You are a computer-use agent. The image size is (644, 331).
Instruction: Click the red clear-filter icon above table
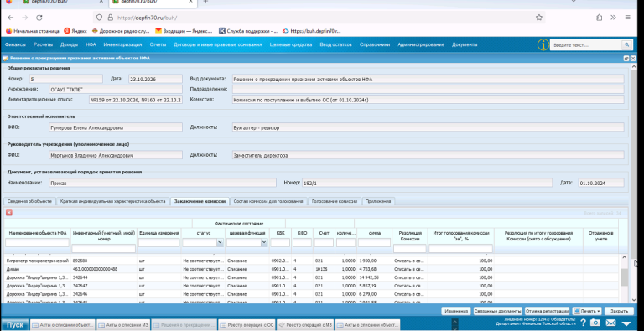click(9, 213)
